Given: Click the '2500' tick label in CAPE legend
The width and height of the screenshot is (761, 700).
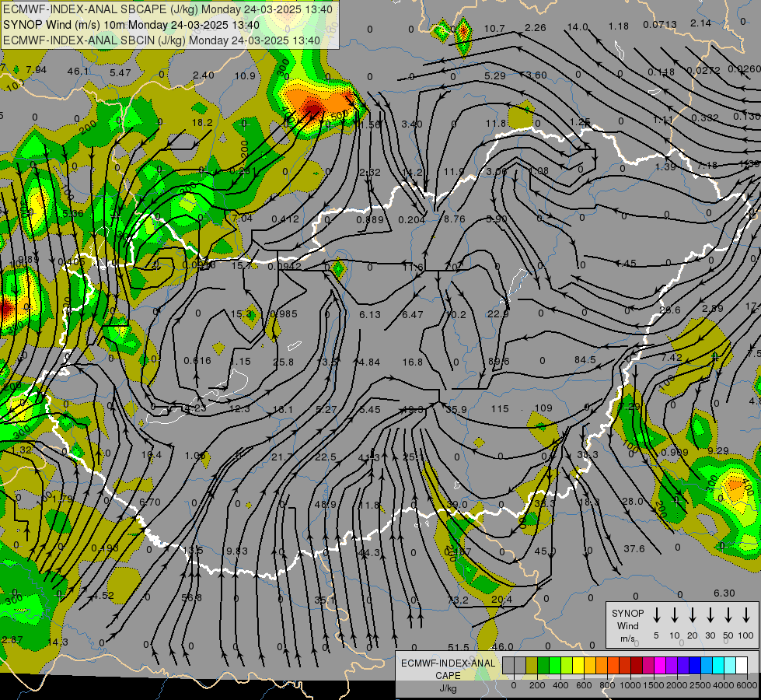Looking at the screenshot, I should click(x=700, y=685).
